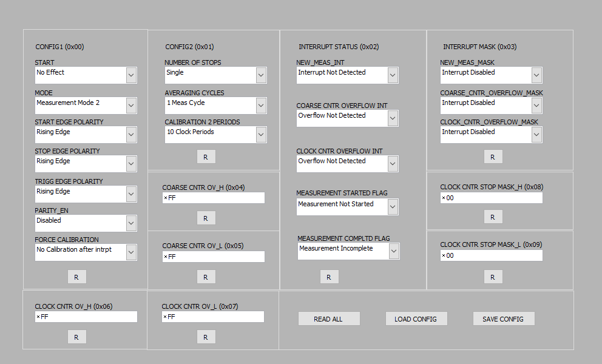602x364 pixels.
Task: Expand the NUMBER OF STOPS dropdown
Action: (261, 75)
